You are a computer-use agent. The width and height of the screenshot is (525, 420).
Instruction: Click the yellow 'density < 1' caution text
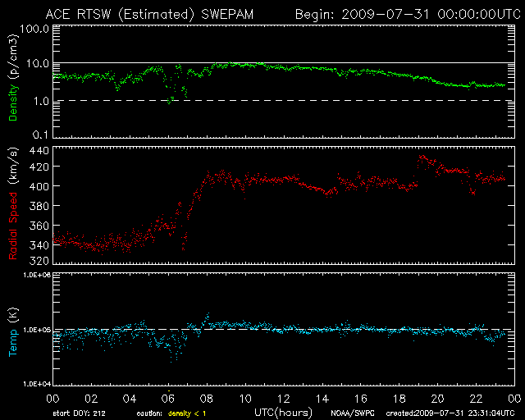(187, 413)
